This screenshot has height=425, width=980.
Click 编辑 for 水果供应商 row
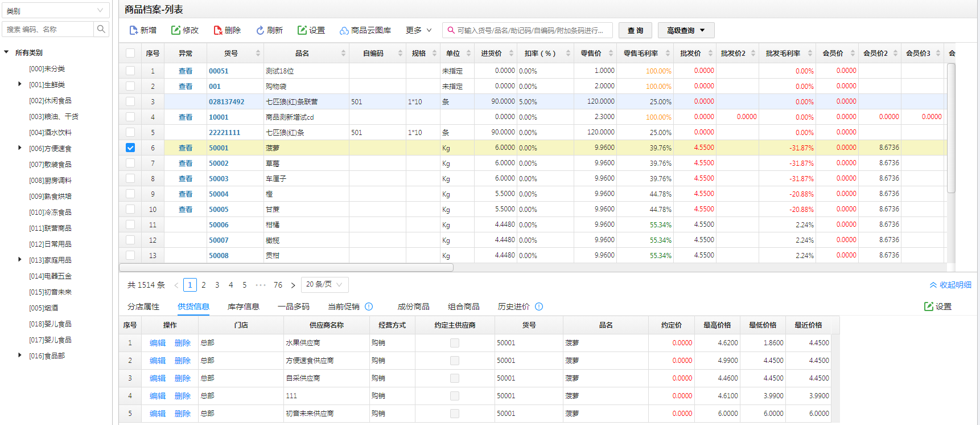click(158, 343)
